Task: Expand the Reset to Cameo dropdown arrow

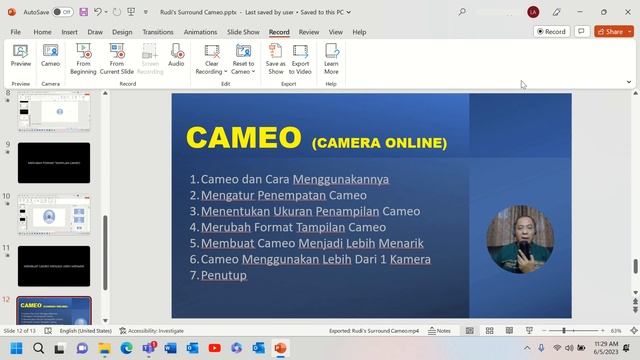Action: [253, 72]
